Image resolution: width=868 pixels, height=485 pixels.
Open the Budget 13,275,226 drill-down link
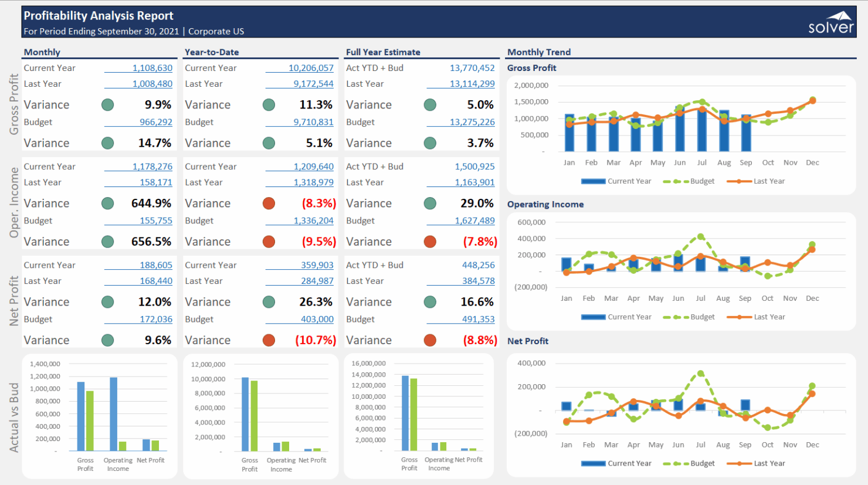[x=472, y=122]
